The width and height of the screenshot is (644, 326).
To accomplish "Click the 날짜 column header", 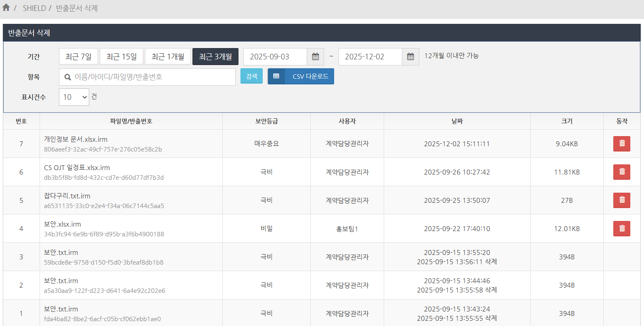I will 457,121.
